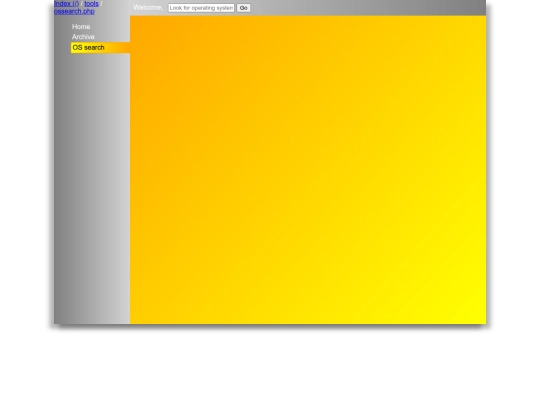Open the Archive menu item
This screenshot has height=405, width=540.
click(x=83, y=37)
